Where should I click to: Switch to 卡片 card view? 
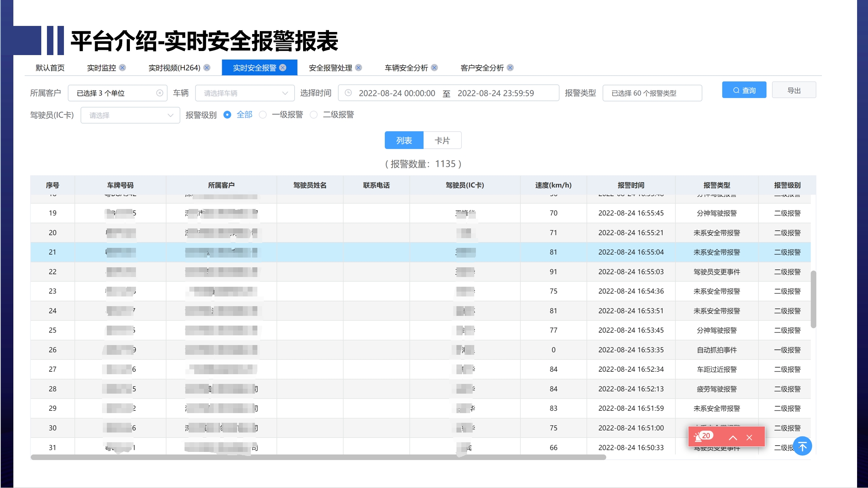coord(442,140)
